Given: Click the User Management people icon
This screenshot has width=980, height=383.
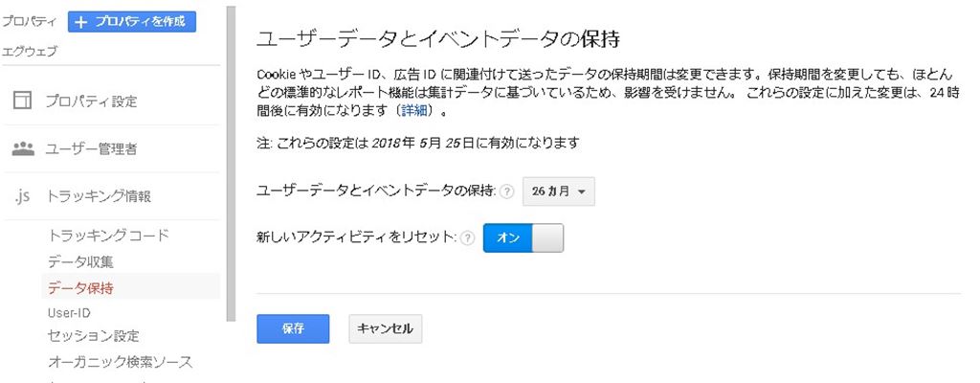Looking at the screenshot, I should [23, 149].
